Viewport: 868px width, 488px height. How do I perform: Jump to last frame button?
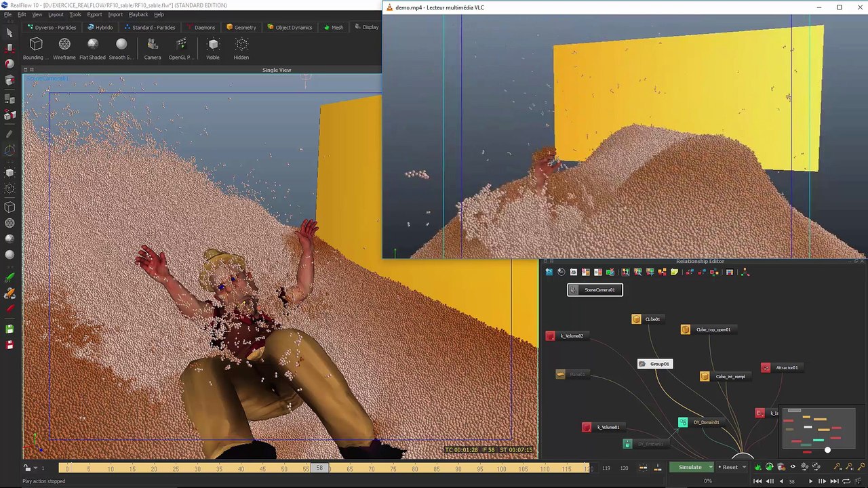click(835, 481)
